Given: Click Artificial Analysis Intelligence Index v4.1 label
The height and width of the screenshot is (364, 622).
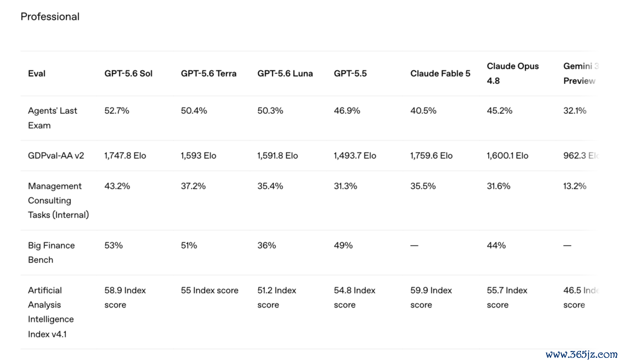Looking at the screenshot, I should pos(51,312).
